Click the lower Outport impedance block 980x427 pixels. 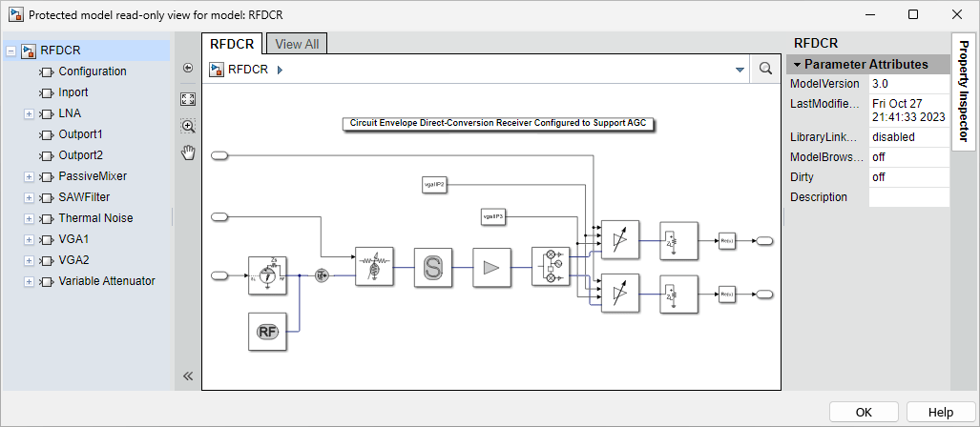[678, 294]
